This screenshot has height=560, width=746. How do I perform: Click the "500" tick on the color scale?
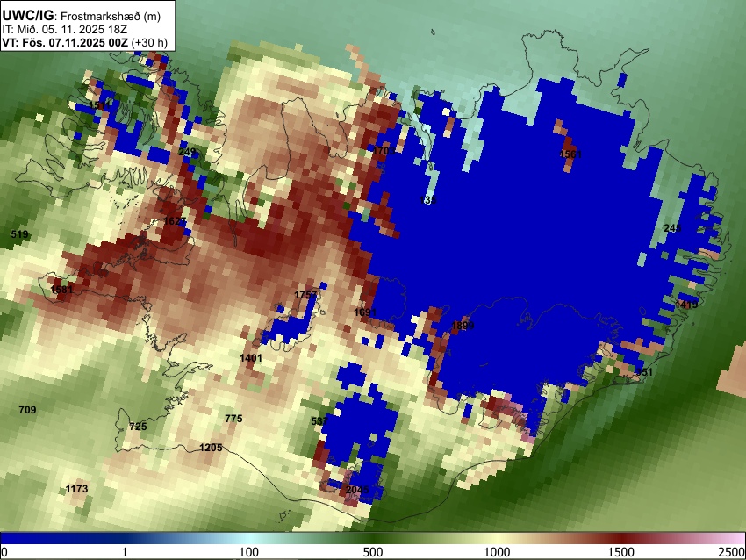373,552
